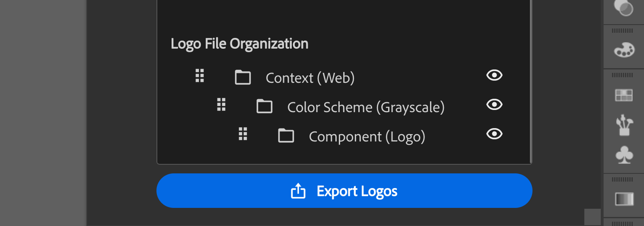644x226 pixels.
Task: Click the Component (Logo) folder icon
Action: [x=286, y=136]
